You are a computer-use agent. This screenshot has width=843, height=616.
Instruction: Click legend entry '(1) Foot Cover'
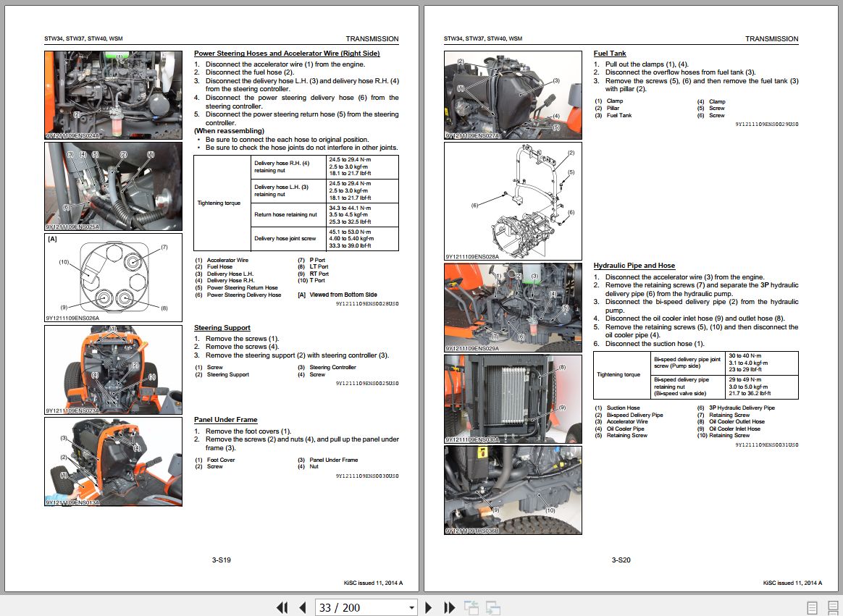(x=215, y=460)
